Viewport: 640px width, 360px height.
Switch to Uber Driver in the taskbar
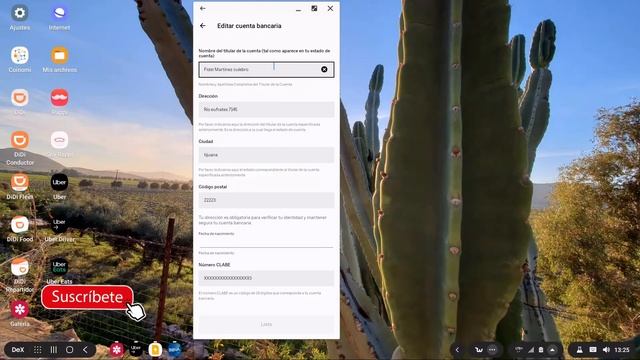(x=136, y=350)
